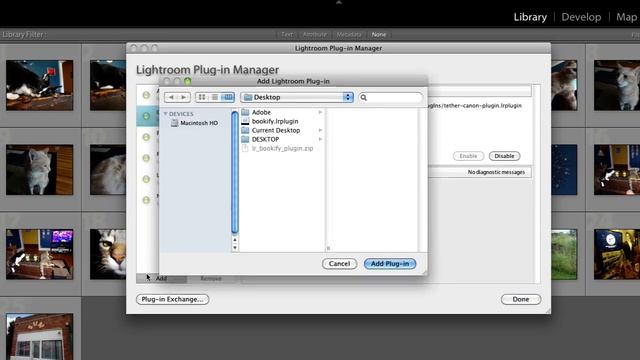The width and height of the screenshot is (640, 360).
Task: Switch file browser to column view
Action: click(228, 97)
